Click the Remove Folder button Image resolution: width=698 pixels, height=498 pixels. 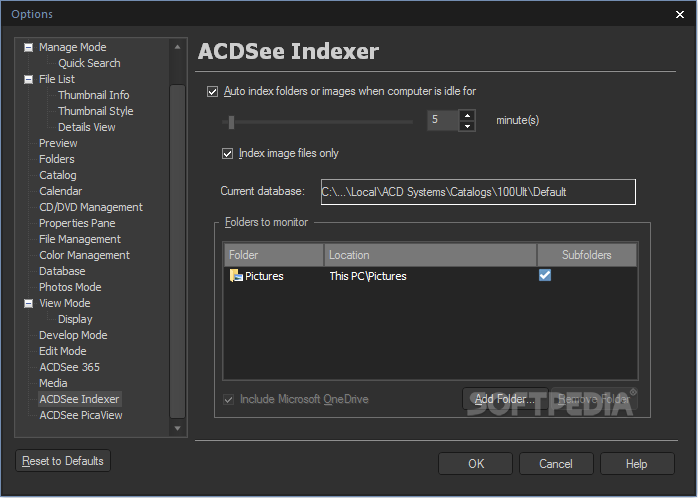594,399
